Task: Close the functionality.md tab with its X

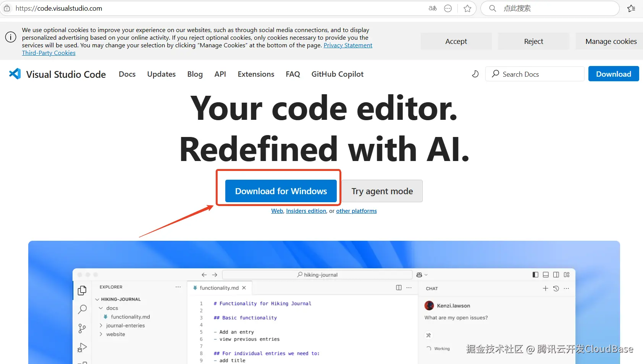Action: 244,288
